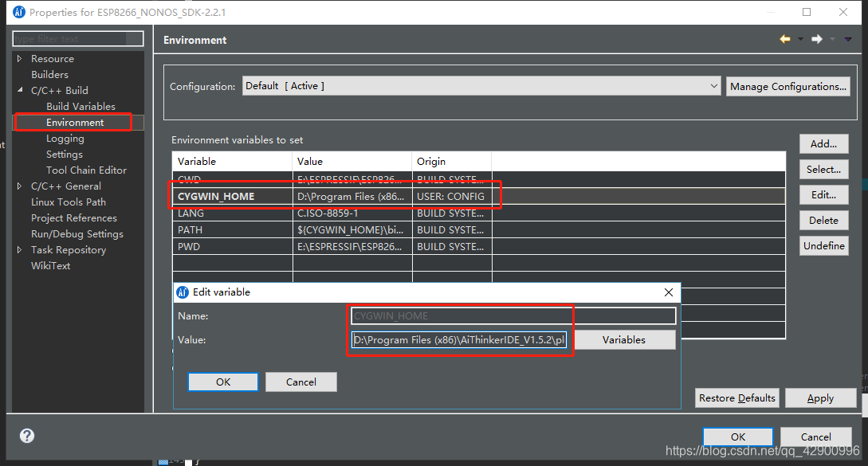Image resolution: width=868 pixels, height=466 pixels.
Task: Click the ${CYGWIN_HOME}\bi... value cell
Action: (x=352, y=229)
